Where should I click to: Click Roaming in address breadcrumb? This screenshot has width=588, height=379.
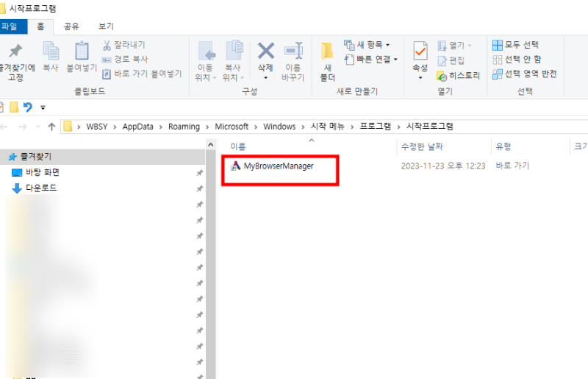(184, 127)
